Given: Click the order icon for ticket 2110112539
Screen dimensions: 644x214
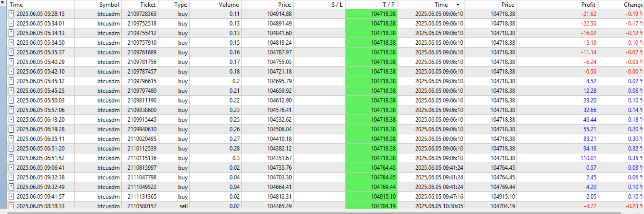Looking at the screenshot, I should (x=12, y=149).
